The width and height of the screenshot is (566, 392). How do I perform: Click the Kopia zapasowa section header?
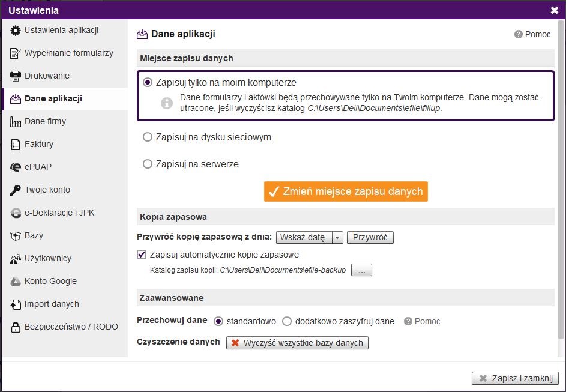click(346, 217)
